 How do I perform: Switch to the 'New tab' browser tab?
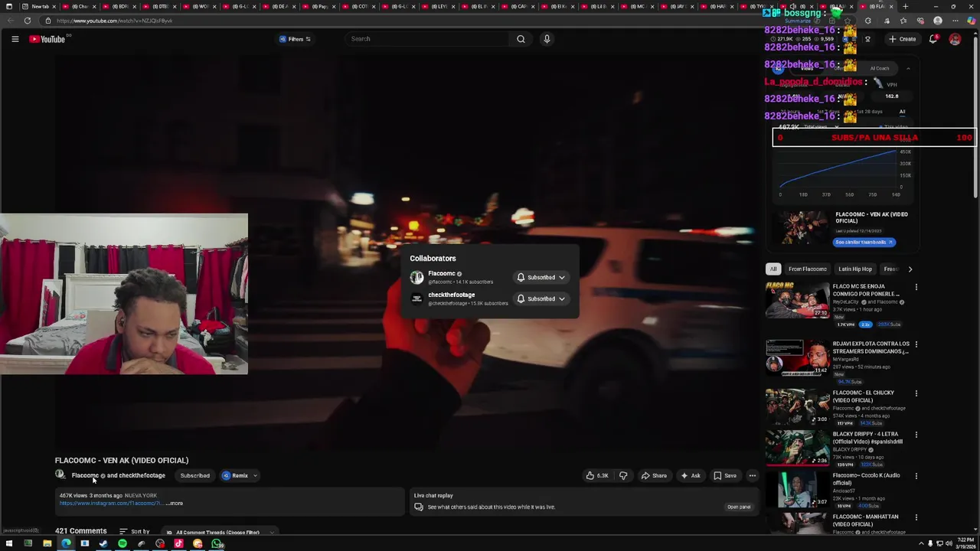coord(40,6)
